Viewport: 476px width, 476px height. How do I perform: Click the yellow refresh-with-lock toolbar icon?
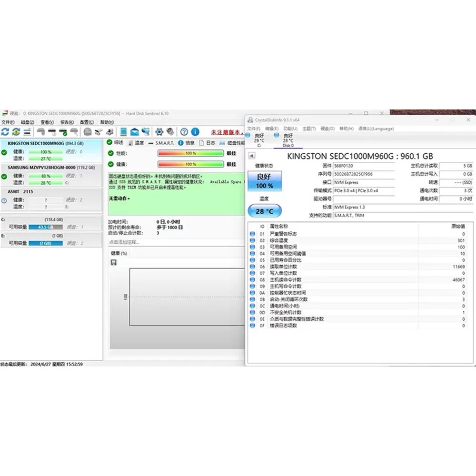16,132
